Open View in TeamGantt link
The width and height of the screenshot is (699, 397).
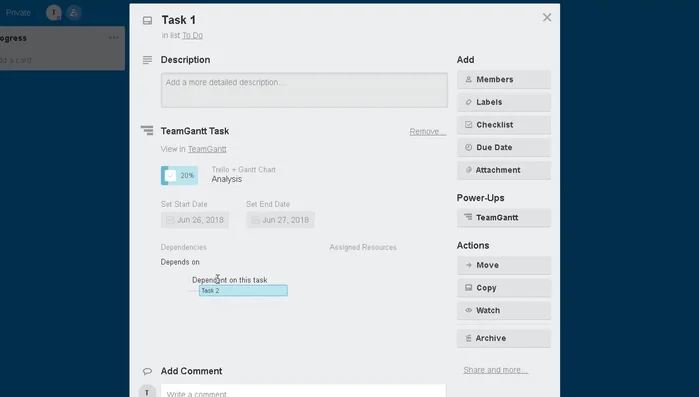click(207, 149)
